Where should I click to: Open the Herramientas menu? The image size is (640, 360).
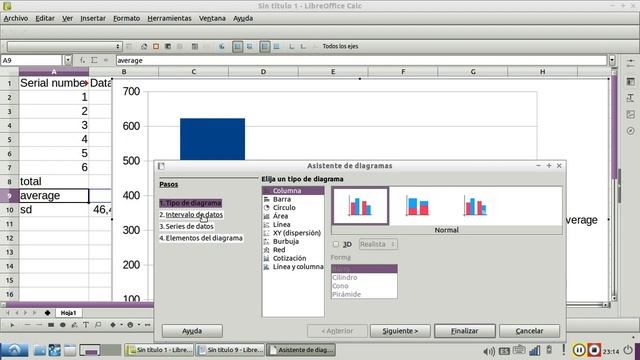[169, 18]
